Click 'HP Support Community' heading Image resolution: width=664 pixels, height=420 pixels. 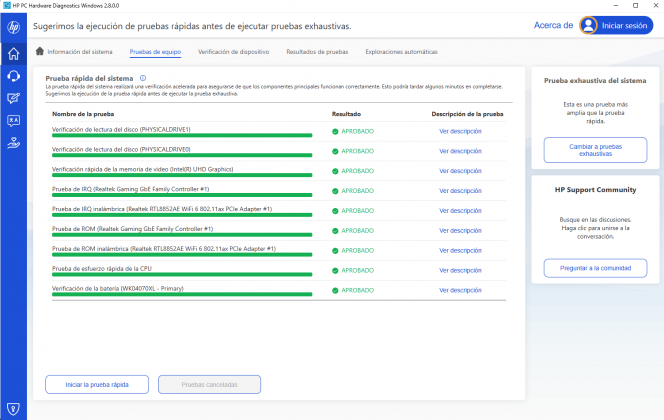point(595,190)
